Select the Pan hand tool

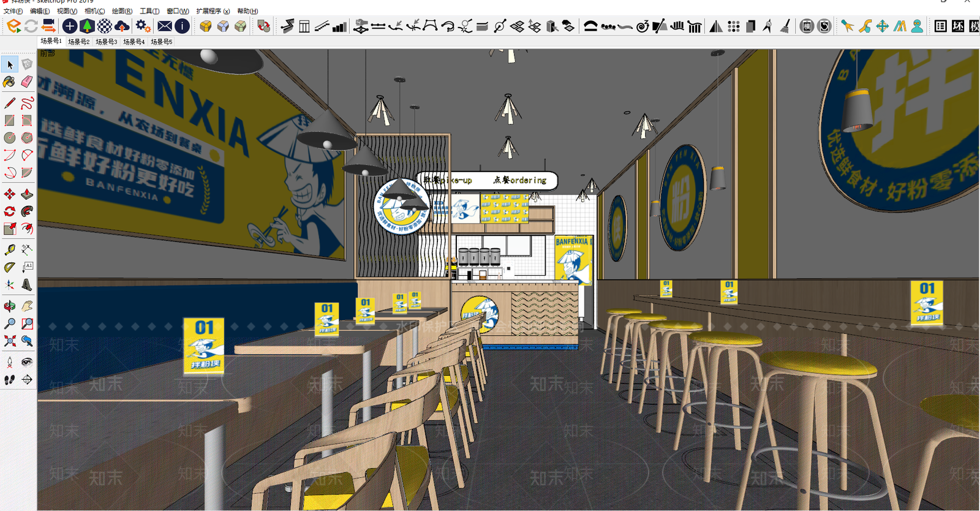coord(27,306)
